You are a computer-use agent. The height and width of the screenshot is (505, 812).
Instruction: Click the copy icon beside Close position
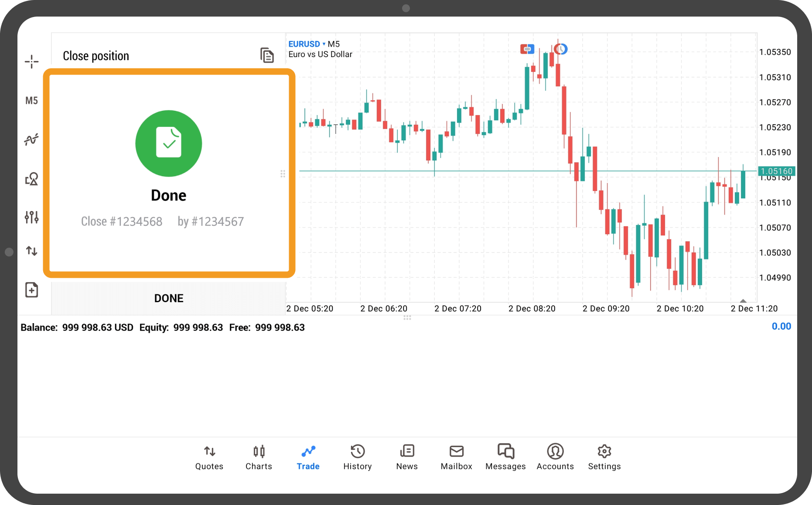(267, 55)
